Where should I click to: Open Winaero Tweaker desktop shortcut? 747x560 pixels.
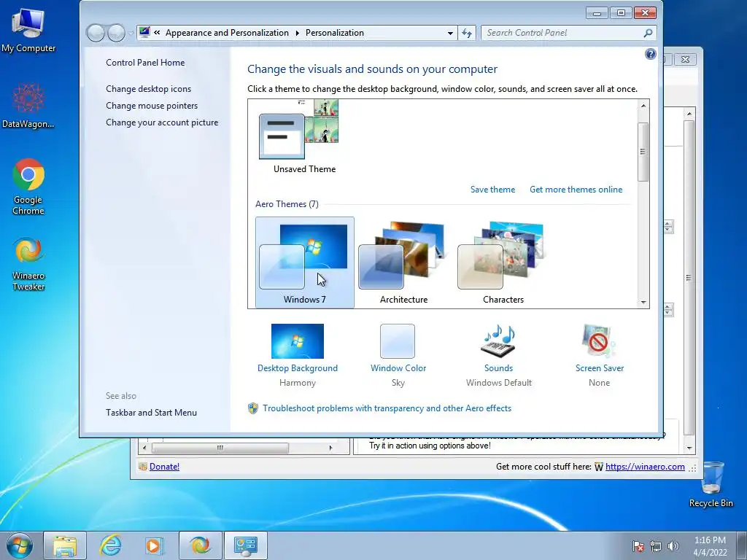pos(28,263)
